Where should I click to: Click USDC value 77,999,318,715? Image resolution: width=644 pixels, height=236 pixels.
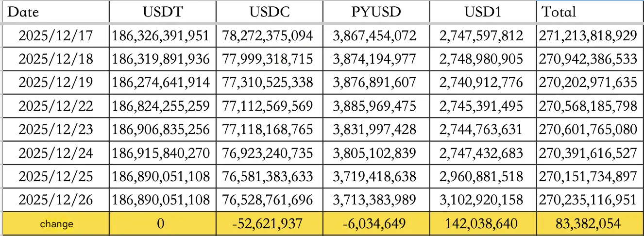point(268,59)
